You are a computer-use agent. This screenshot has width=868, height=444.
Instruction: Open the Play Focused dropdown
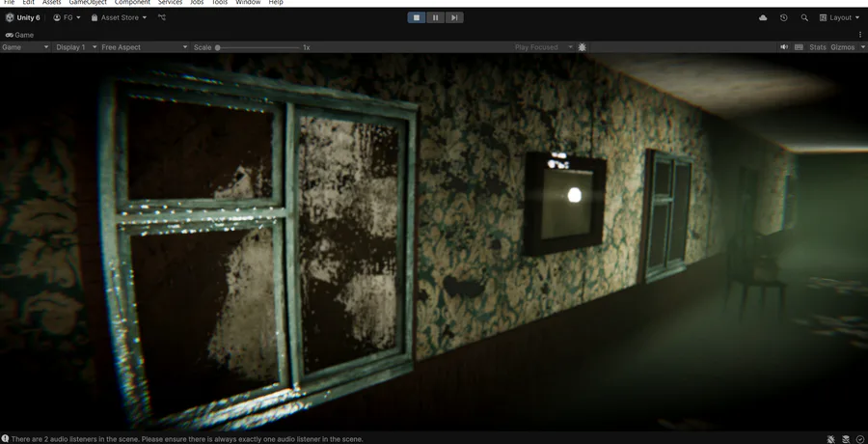(x=544, y=47)
